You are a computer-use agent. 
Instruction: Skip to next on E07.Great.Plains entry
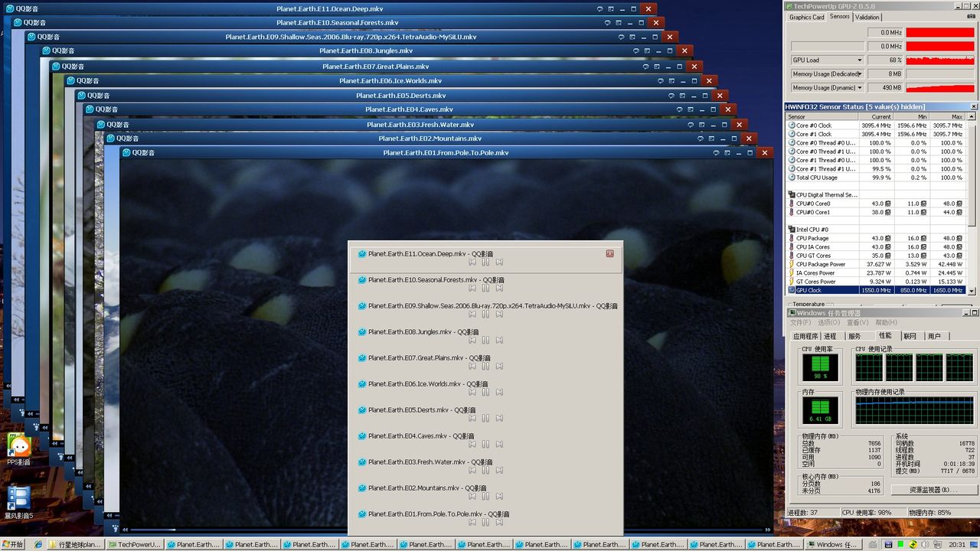[x=499, y=367]
